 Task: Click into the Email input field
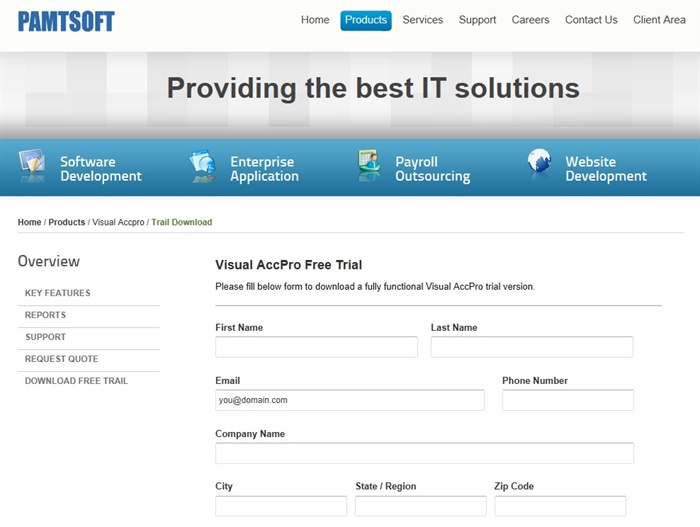pyautogui.click(x=349, y=400)
